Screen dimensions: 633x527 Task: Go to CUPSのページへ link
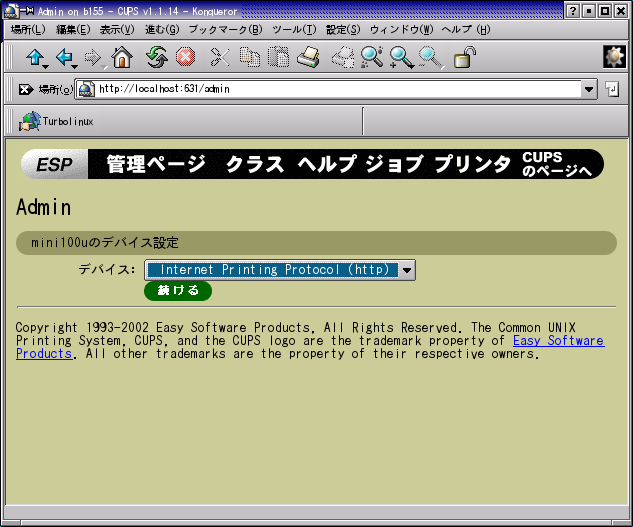click(557, 164)
